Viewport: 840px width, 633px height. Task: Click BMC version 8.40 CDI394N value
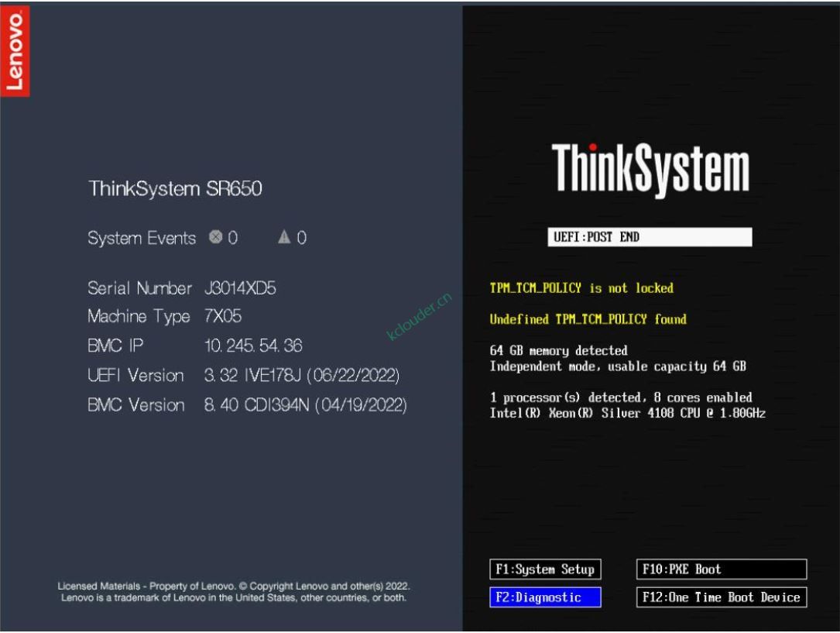click(305, 404)
